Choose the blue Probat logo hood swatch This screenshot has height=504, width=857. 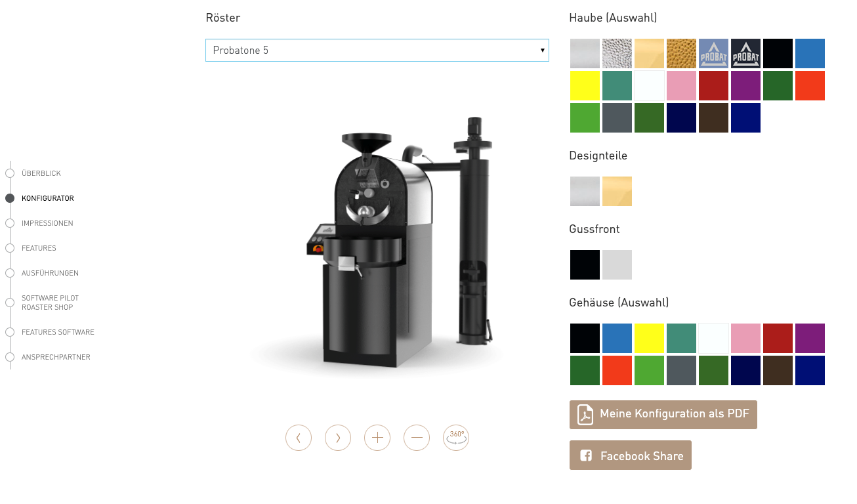[x=714, y=53]
